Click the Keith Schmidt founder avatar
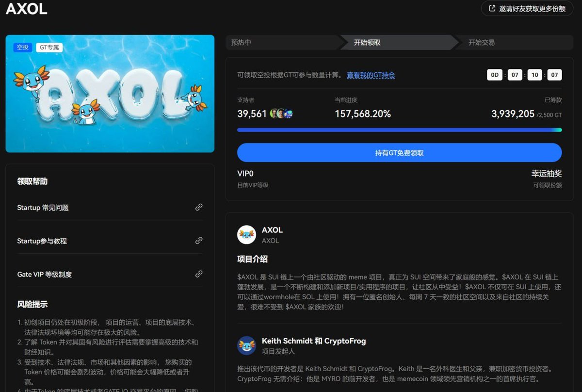 246,345
